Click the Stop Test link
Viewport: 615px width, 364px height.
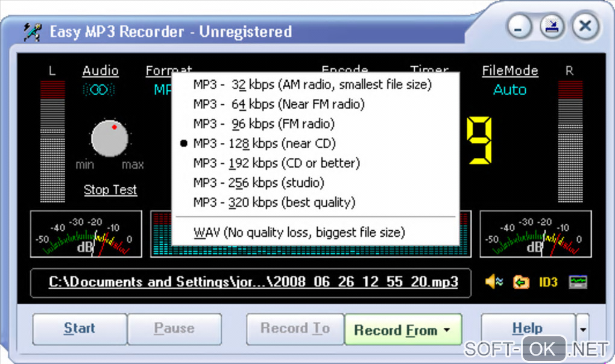(x=110, y=190)
